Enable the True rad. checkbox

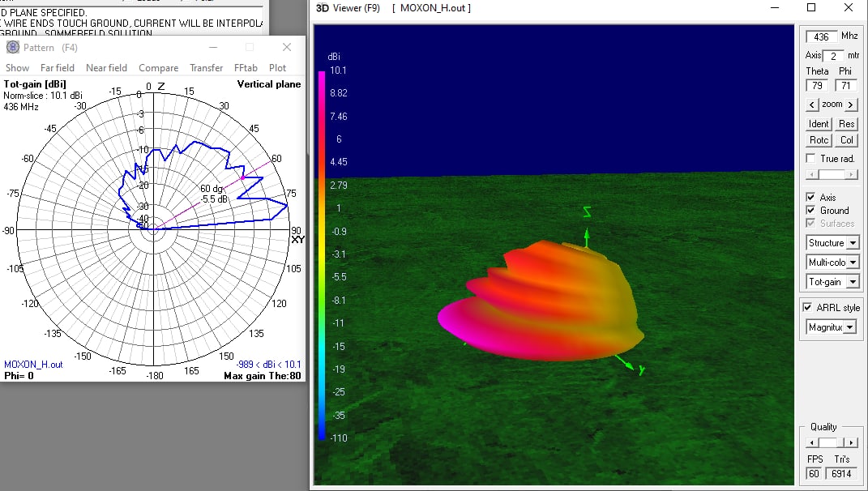810,159
